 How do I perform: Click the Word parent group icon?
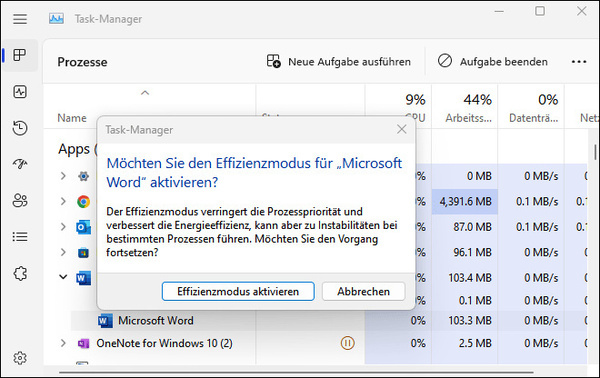pos(83,278)
